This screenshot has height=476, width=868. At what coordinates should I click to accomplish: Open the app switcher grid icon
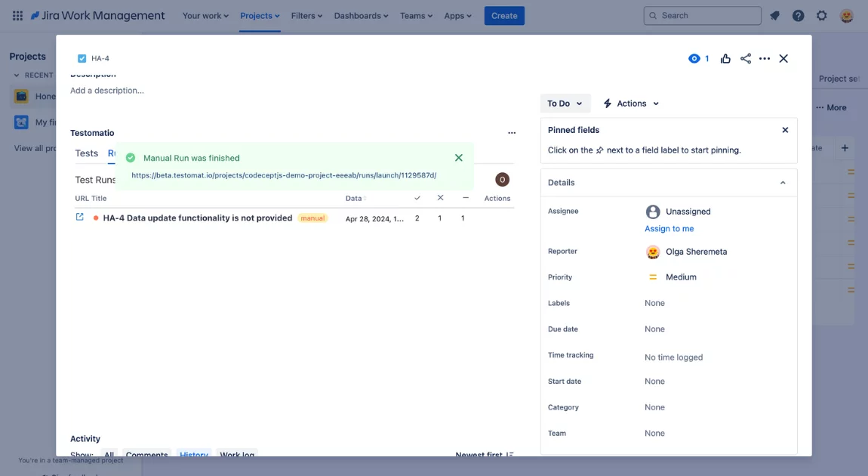coord(17,16)
